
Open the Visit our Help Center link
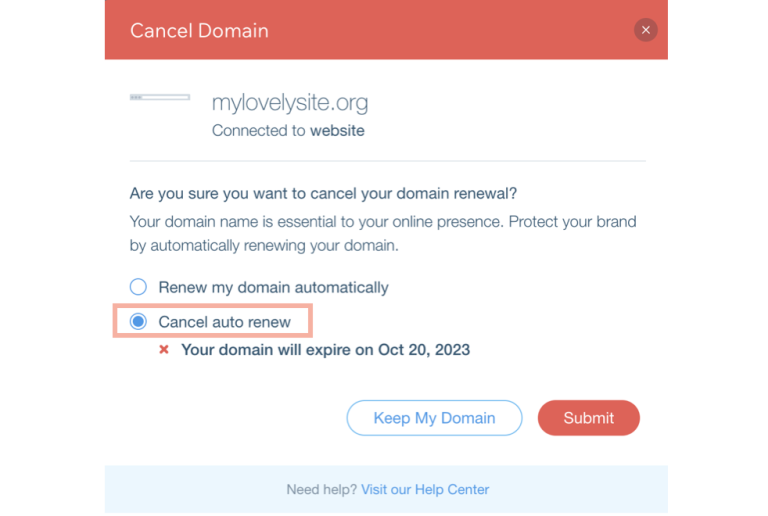[425, 490]
